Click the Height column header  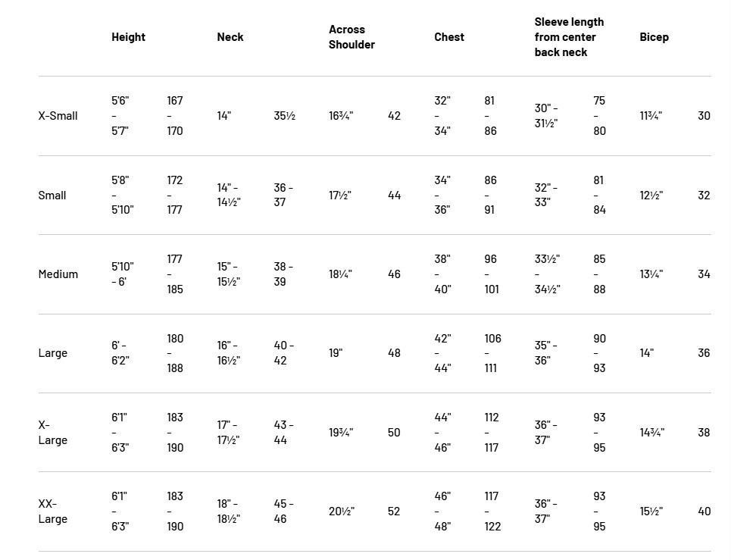point(128,37)
